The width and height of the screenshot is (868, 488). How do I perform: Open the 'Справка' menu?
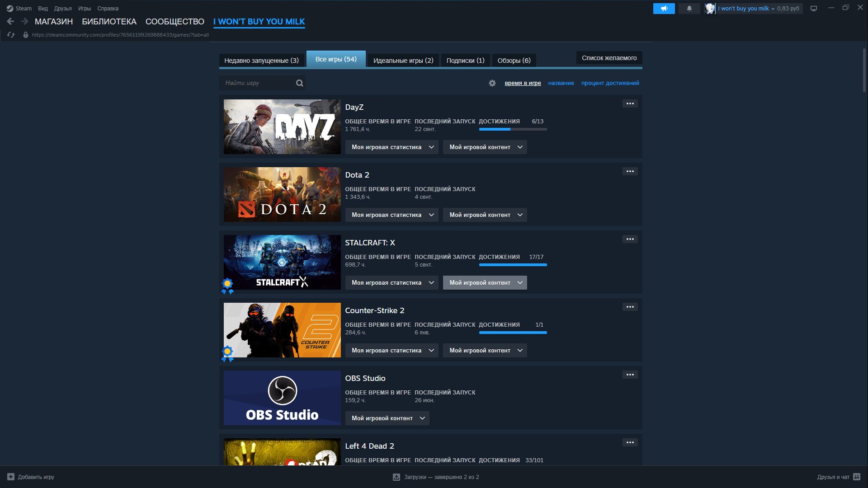pyautogui.click(x=108, y=9)
